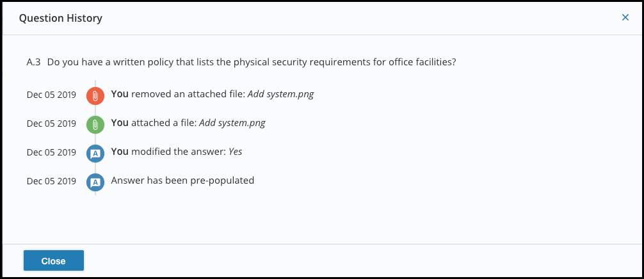Click the blue answer icon beside pre-populated entry
Viewport: 644px width, 279px height.
coord(95,182)
